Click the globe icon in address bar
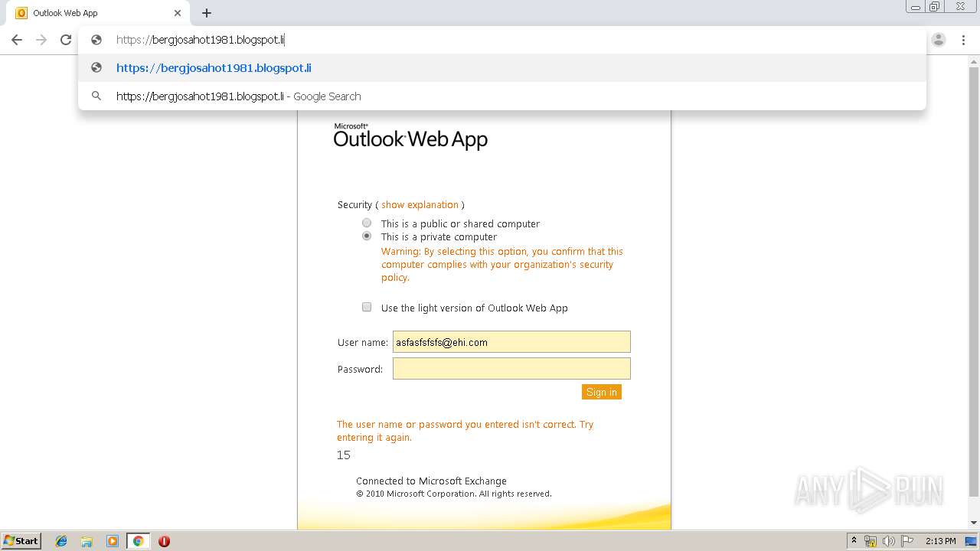The width and height of the screenshot is (980, 551). 96,40
